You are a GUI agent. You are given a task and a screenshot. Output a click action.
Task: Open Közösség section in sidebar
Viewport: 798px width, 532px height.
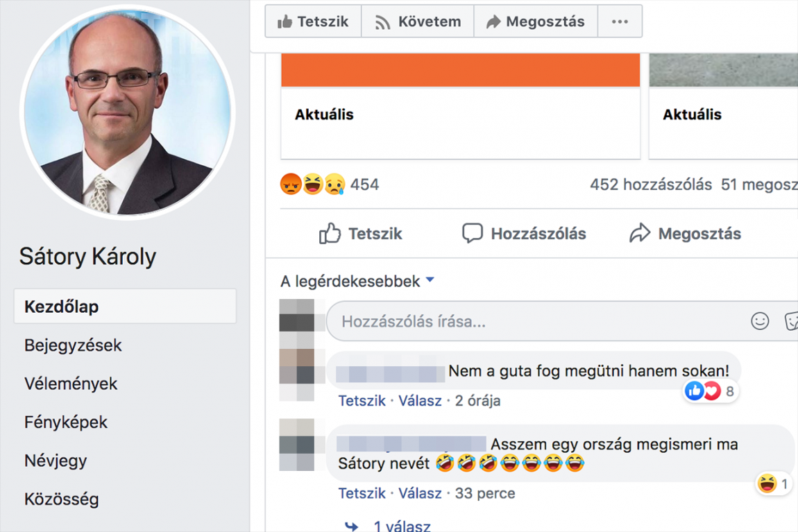(62, 499)
